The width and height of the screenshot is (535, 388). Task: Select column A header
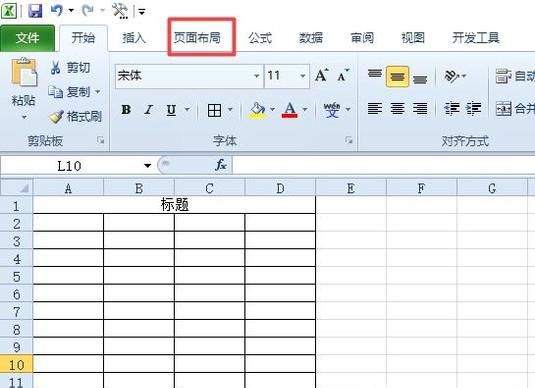pyautogui.click(x=68, y=188)
